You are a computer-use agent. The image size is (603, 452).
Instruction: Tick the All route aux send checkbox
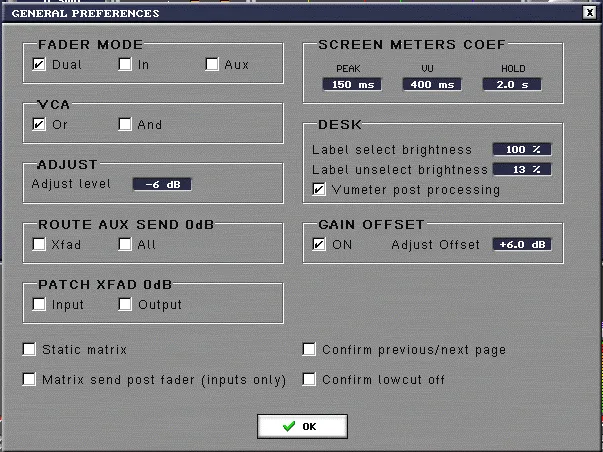tap(125, 244)
